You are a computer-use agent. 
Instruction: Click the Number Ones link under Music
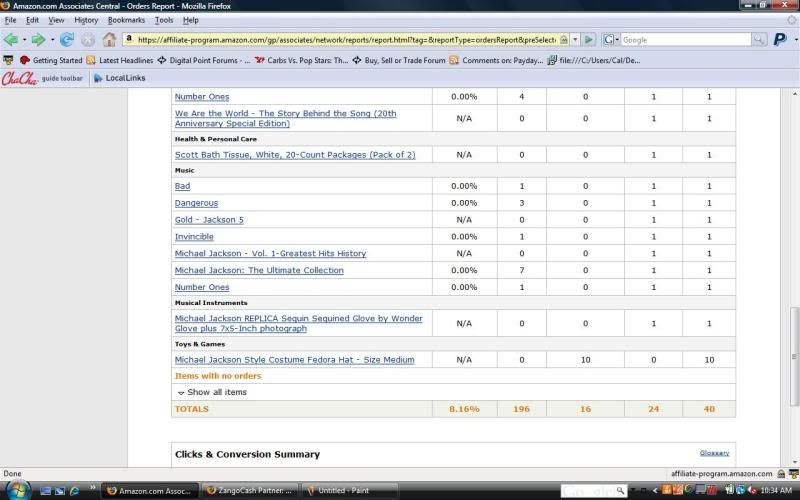(x=202, y=287)
